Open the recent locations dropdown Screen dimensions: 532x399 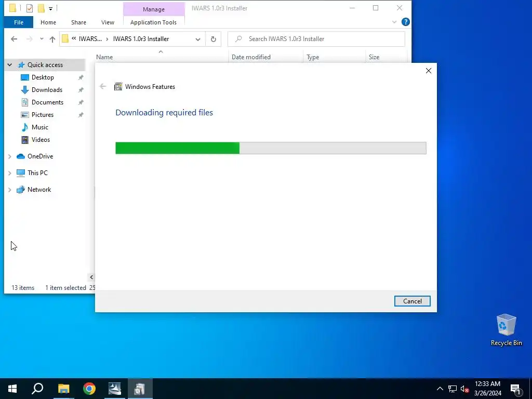42,38
